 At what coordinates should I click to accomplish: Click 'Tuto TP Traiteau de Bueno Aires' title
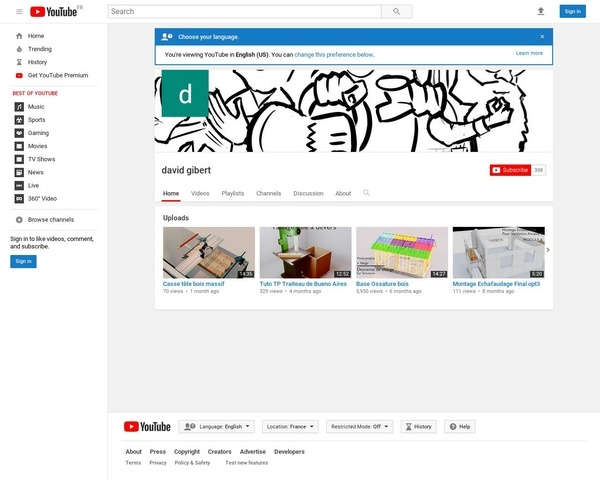[x=303, y=284]
